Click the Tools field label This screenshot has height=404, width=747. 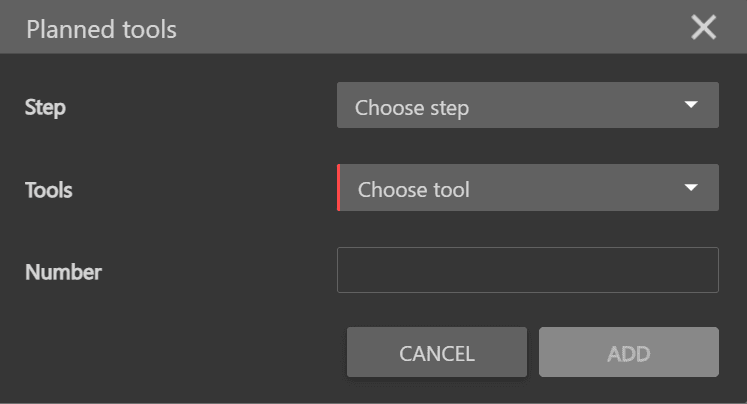click(x=48, y=189)
